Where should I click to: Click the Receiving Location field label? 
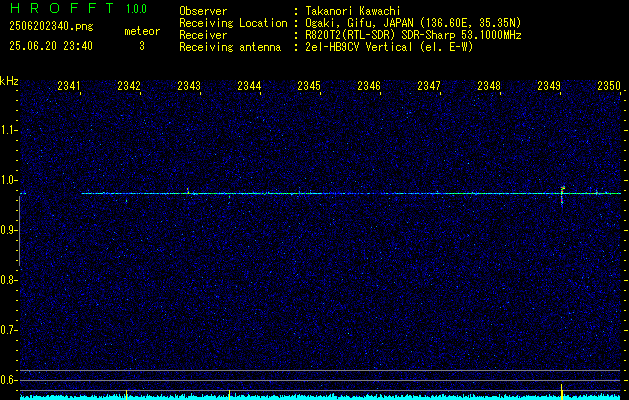coord(233,23)
